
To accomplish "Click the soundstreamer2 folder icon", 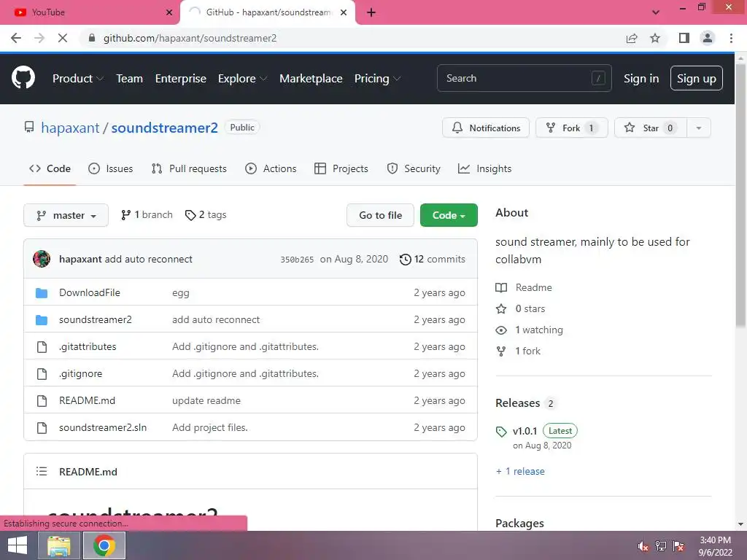I will pyautogui.click(x=42, y=320).
